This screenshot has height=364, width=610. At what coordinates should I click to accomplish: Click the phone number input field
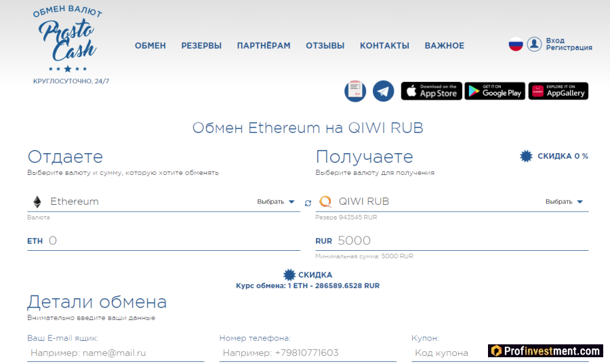[308, 353]
